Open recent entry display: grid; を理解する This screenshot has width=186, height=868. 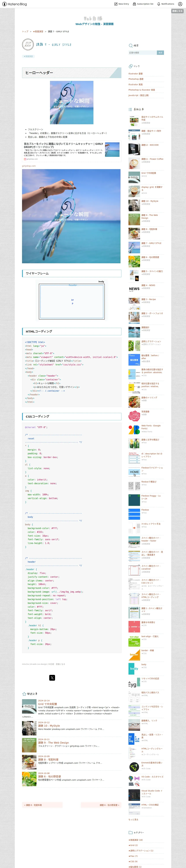[152, 188]
